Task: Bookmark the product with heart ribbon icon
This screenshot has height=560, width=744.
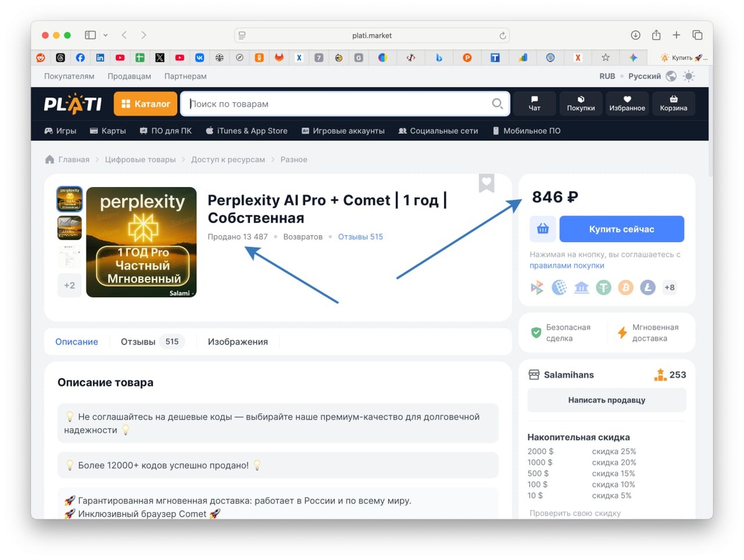Action: point(487,183)
